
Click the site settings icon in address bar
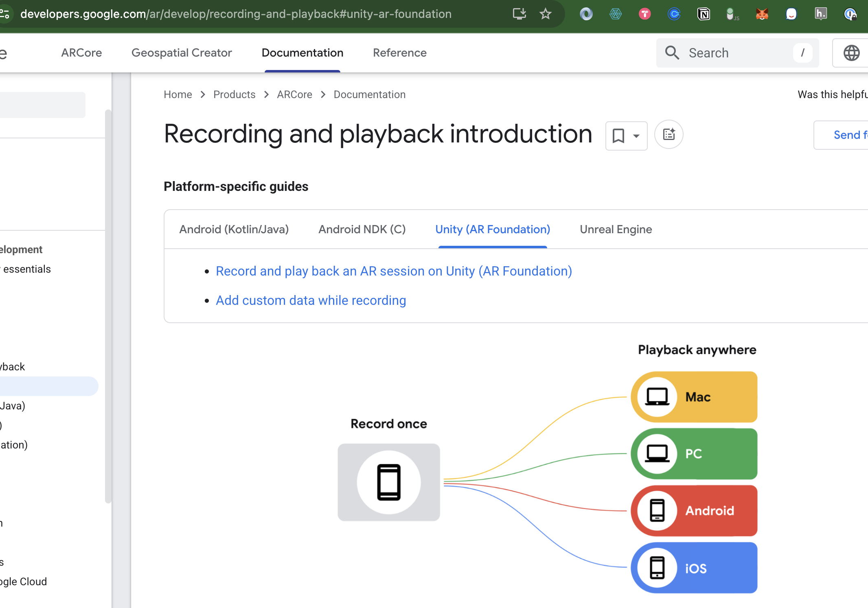[x=5, y=14]
